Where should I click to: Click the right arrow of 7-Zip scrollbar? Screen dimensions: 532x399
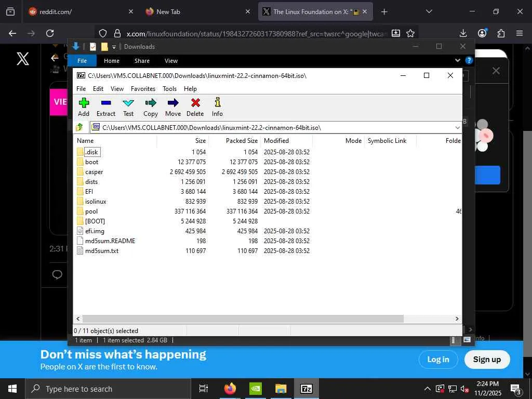pos(457,319)
